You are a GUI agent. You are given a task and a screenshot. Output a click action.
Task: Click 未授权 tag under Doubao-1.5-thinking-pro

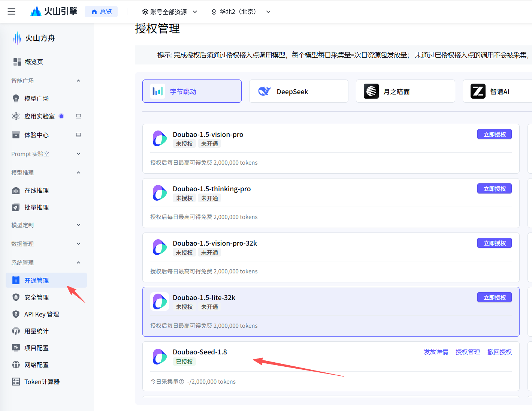(x=184, y=198)
